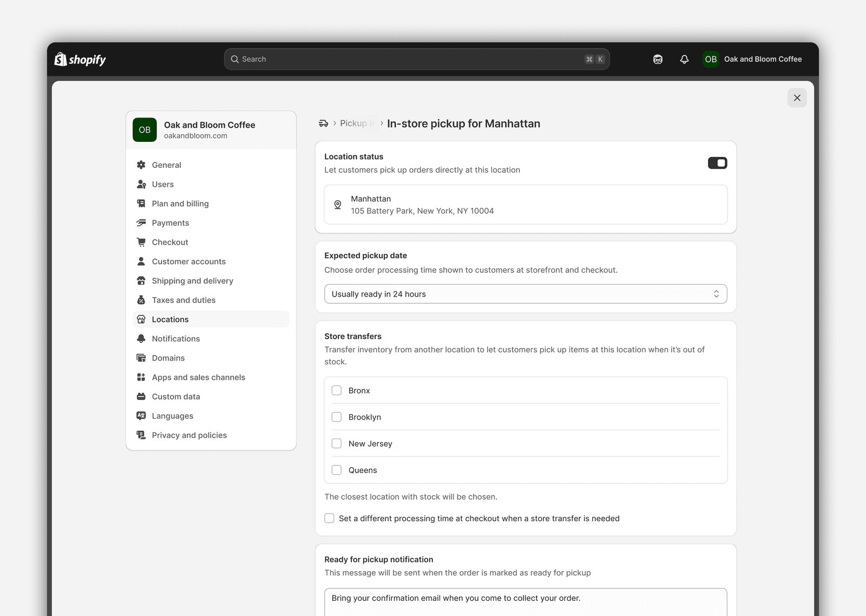The image size is (866, 616).
Task: Click the Users icon in sidebar
Action: [141, 185]
